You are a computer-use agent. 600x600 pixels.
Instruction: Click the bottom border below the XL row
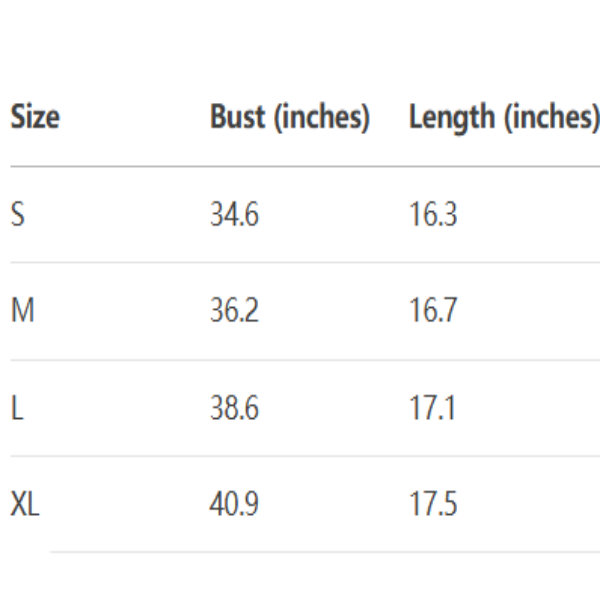[x=320, y=551]
